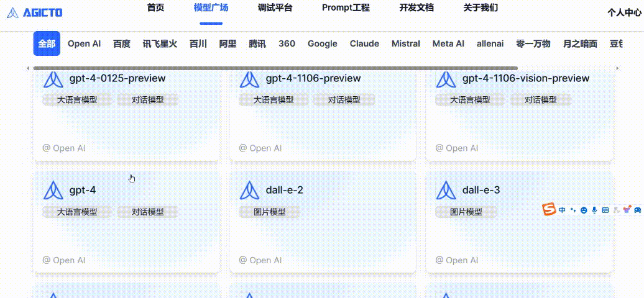Click the gpt-4-1106-preview card logo icon
The image size is (644, 298).
[250, 79]
